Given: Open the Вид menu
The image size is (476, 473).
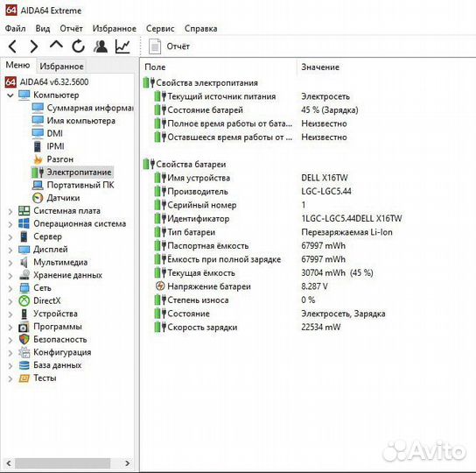Looking at the screenshot, I should tap(43, 29).
